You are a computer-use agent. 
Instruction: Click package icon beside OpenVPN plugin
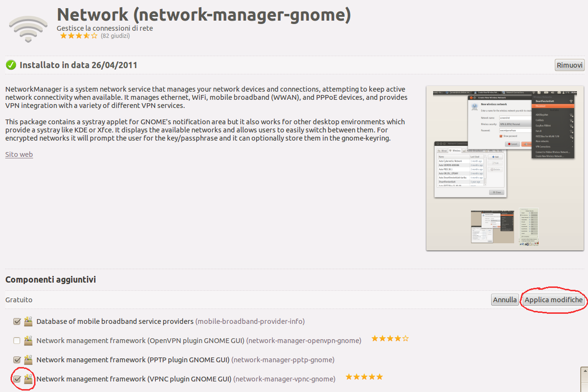[x=28, y=340]
